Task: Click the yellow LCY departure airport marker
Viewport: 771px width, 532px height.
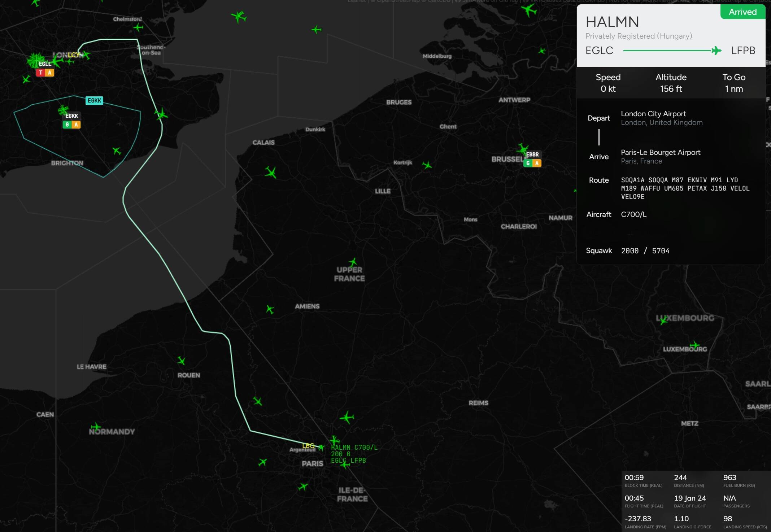Action: [73, 55]
